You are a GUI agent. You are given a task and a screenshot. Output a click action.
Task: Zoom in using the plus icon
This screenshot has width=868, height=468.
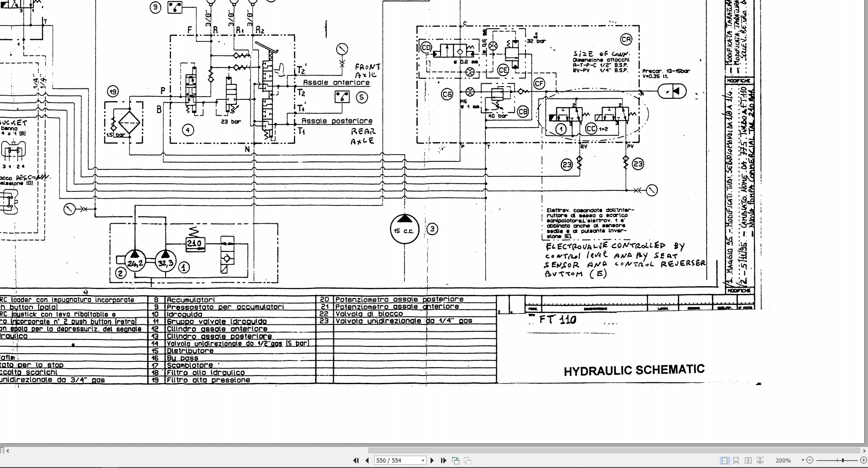(x=862, y=460)
